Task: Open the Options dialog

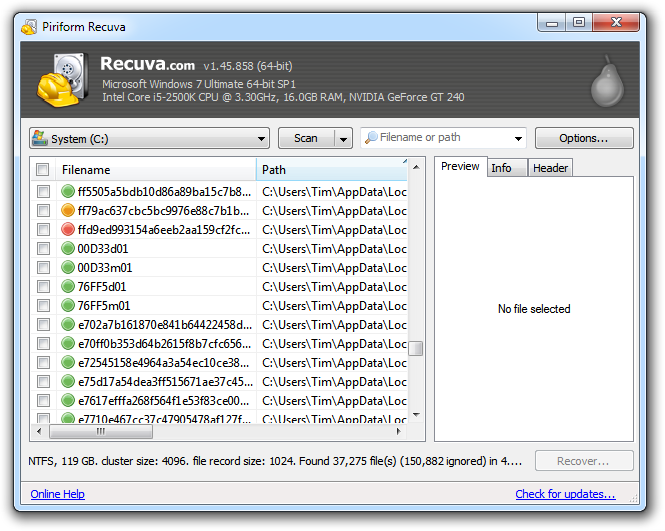Action: tap(584, 138)
